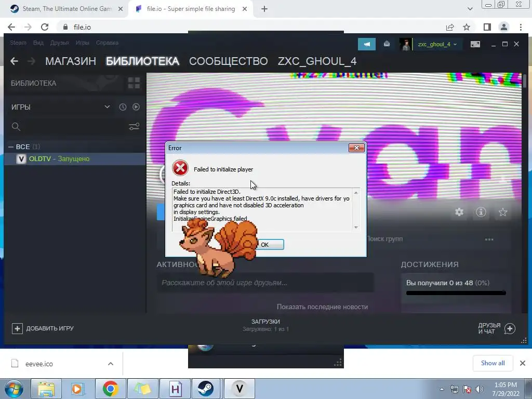This screenshot has width=532, height=399.
Task: Click zxc_ghoul_4 profile avatar in Steam header
Action: coord(405,44)
